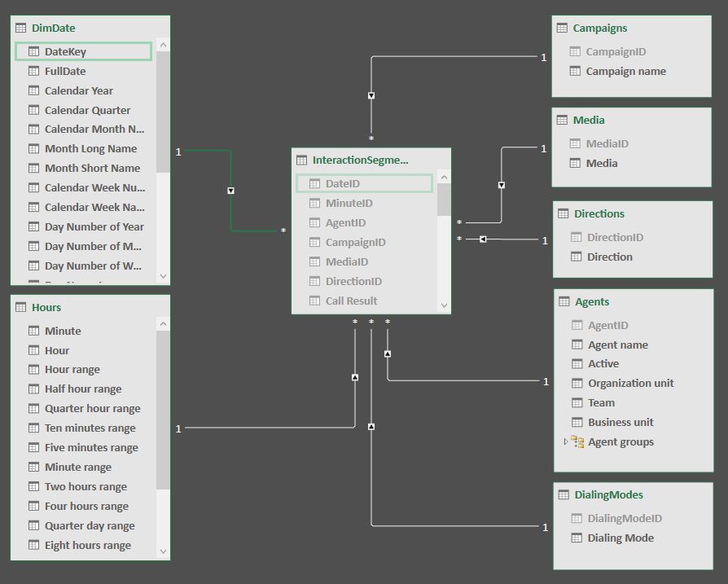Click the scroll-down chevron in the InteractionSegme list

(444, 305)
